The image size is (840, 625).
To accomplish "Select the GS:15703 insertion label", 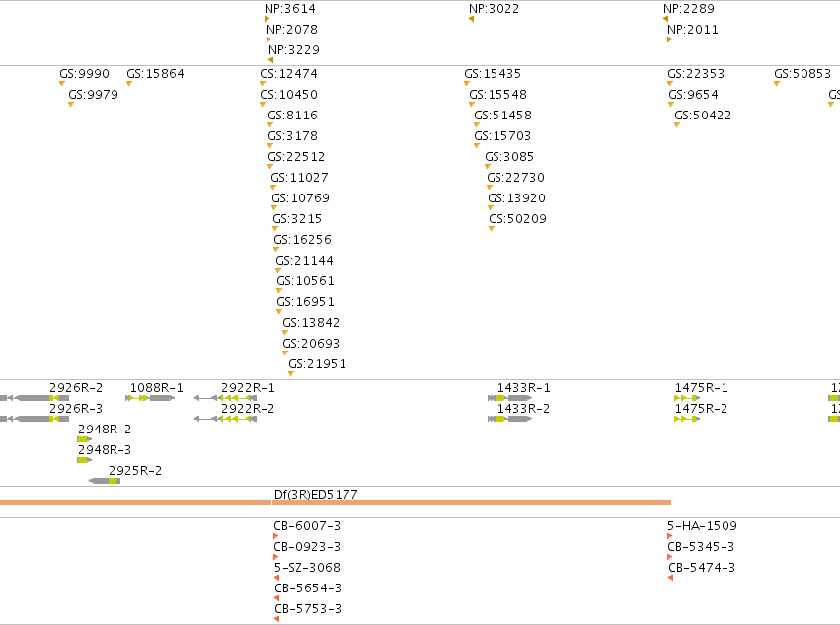I will (502, 136).
